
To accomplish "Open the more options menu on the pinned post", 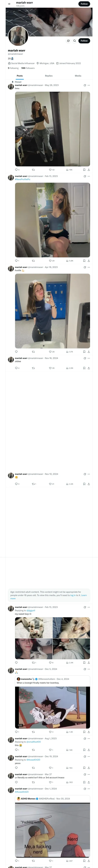I will click(x=89, y=85).
